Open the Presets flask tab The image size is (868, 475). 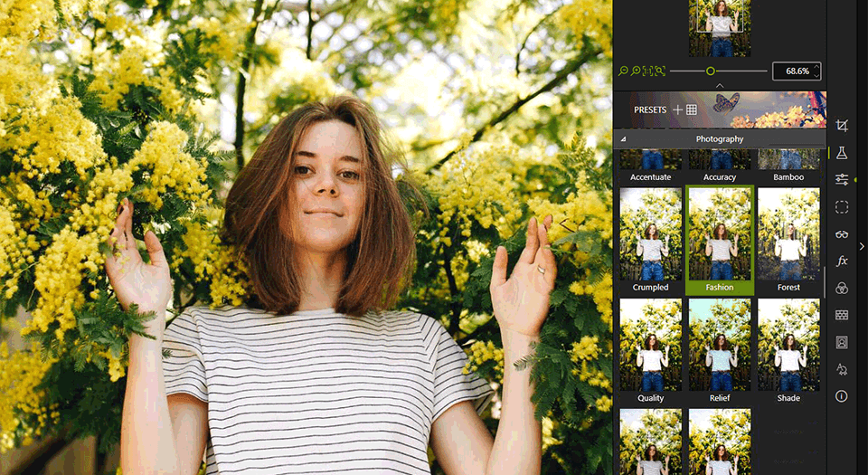pyautogui.click(x=842, y=153)
